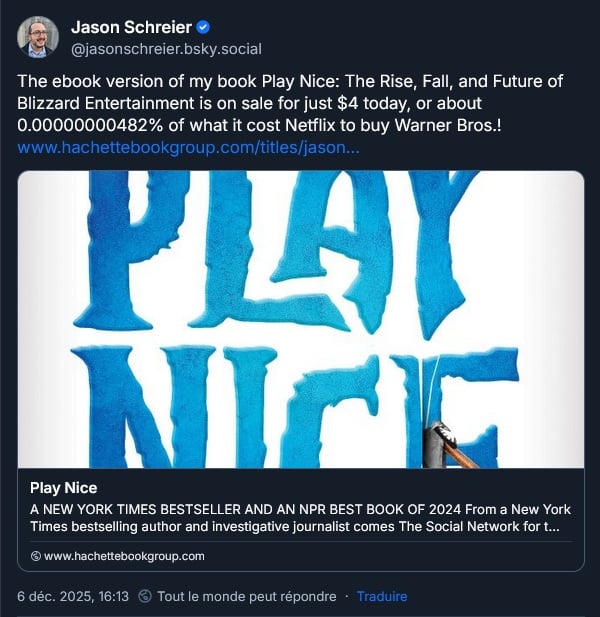
Task: Follow the hachettebookgroup.com/titles link in post
Action: tap(189, 147)
